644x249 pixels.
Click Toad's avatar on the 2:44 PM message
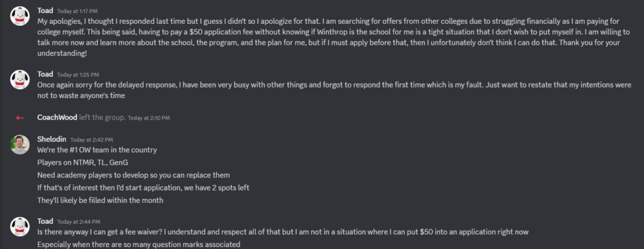click(19, 227)
